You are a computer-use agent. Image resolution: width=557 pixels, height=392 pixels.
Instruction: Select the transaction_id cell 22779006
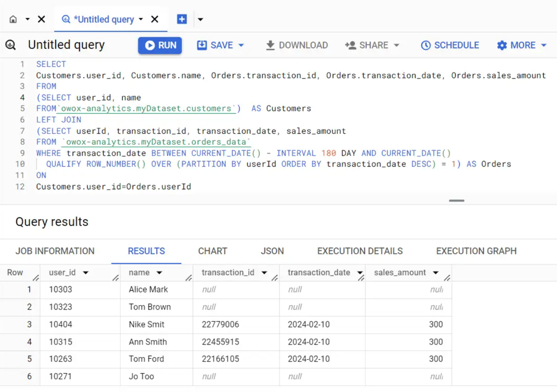[x=236, y=325]
